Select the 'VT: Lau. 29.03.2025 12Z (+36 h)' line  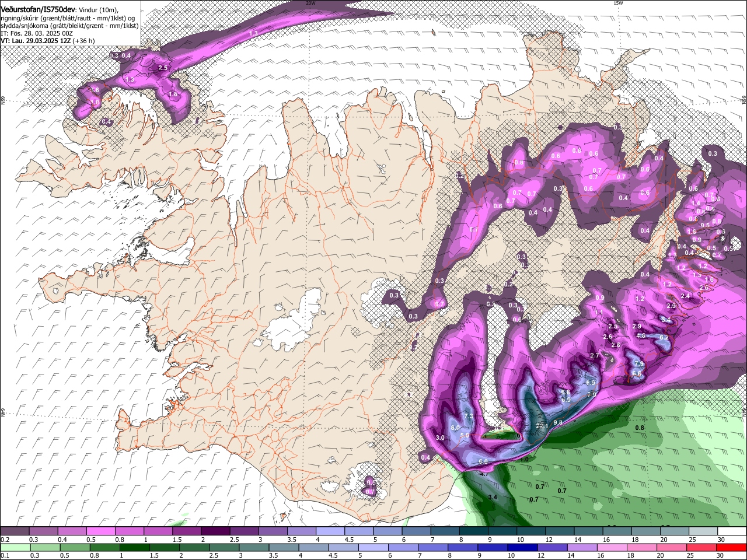[x=48, y=41]
